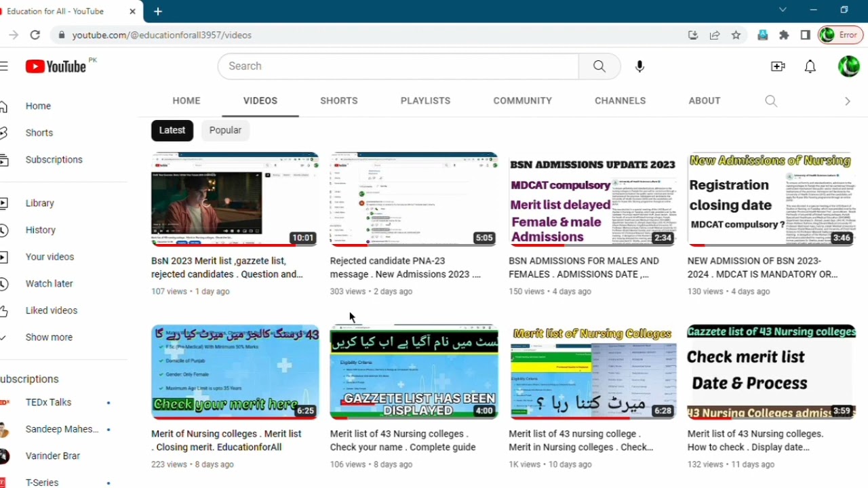Open the CHANNELS tab
Viewport: 868px width, 488px height.
(620, 100)
